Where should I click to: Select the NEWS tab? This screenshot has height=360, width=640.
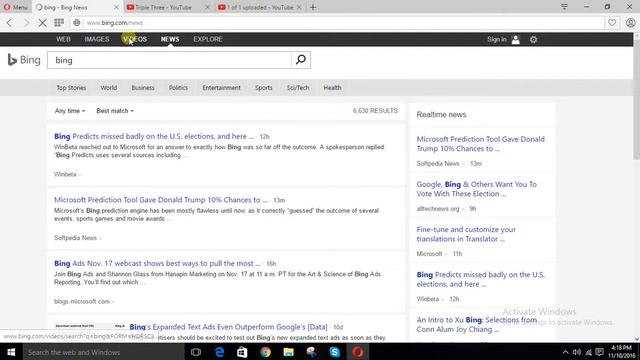pyautogui.click(x=170, y=39)
